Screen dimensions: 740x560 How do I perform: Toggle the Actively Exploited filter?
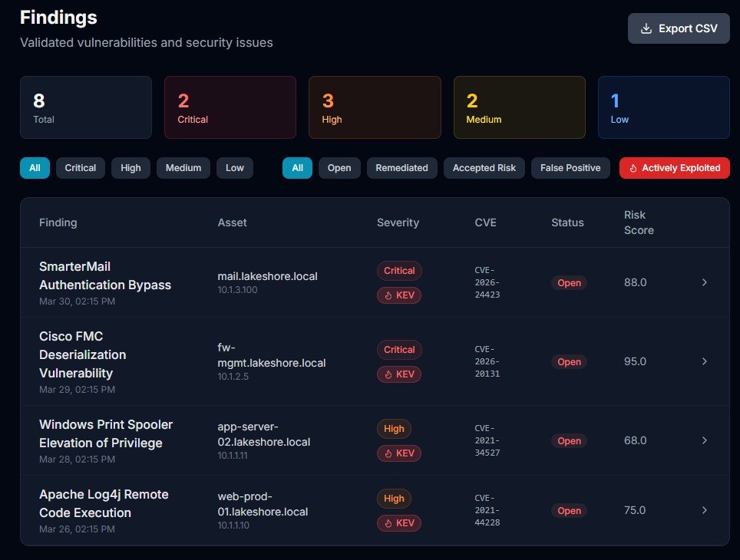(675, 168)
